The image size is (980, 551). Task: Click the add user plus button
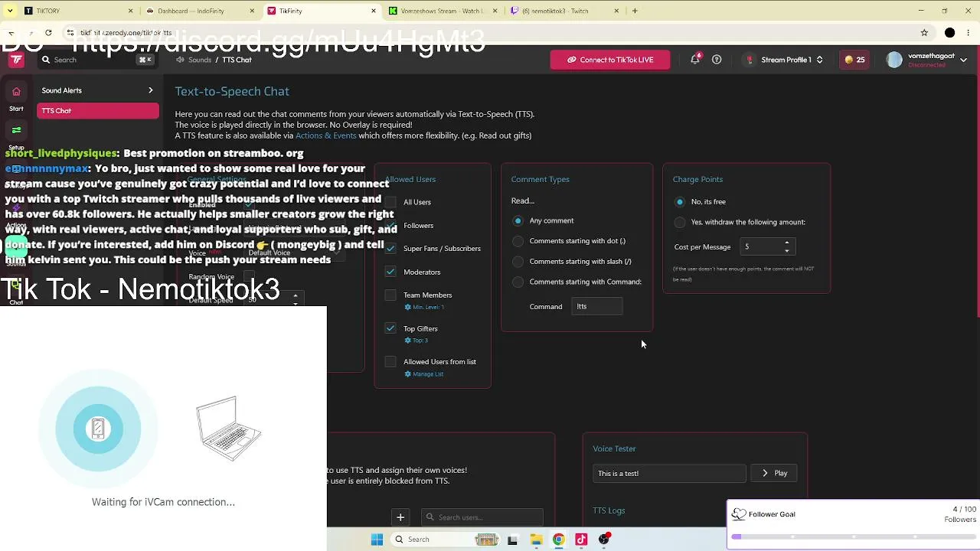coord(400,517)
